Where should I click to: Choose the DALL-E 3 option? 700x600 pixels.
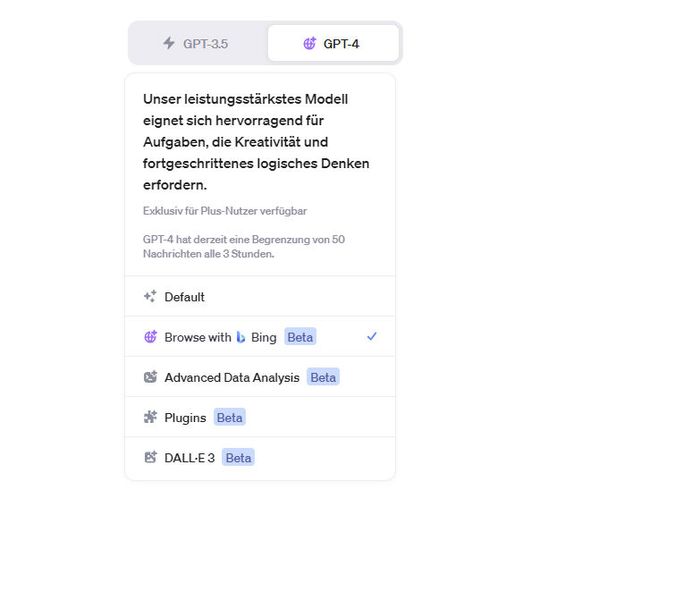[x=189, y=457]
